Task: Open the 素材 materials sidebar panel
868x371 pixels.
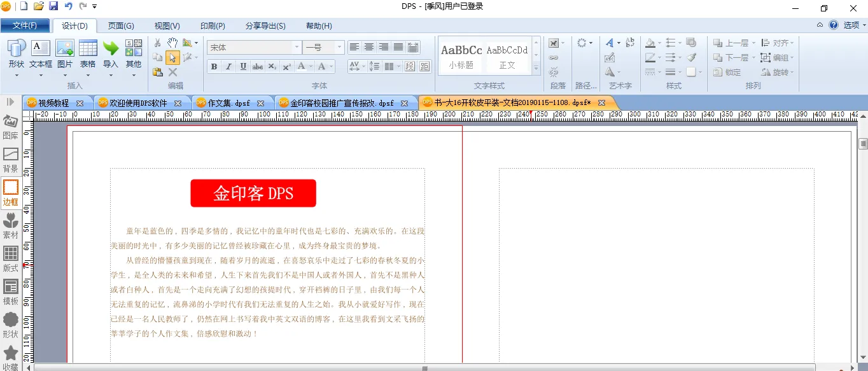Action: pos(10,226)
